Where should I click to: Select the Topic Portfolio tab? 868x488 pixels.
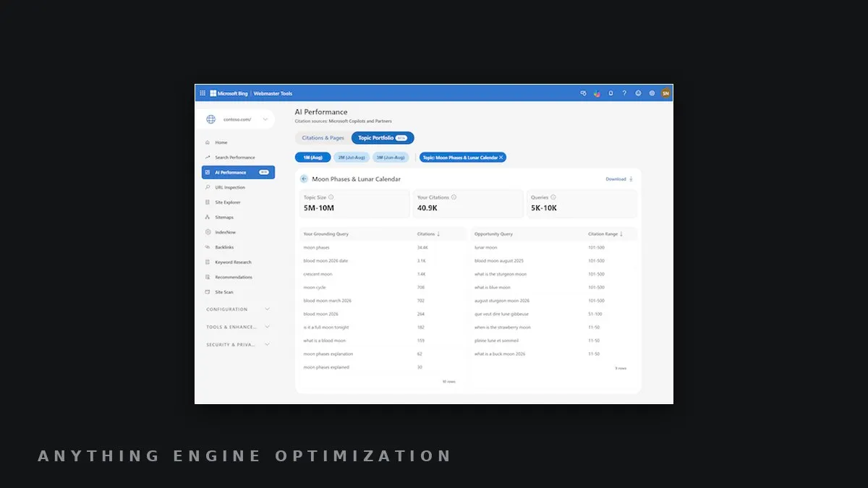[x=383, y=138]
